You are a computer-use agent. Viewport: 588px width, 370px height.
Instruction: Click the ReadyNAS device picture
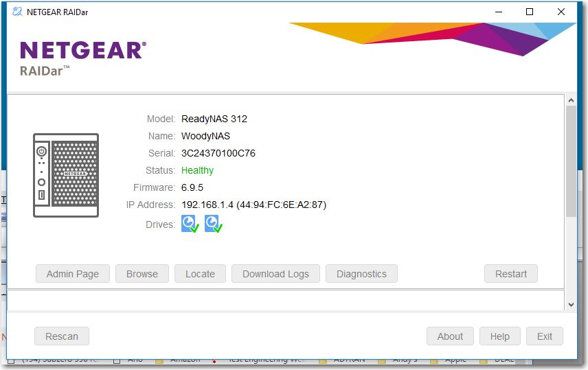66,176
